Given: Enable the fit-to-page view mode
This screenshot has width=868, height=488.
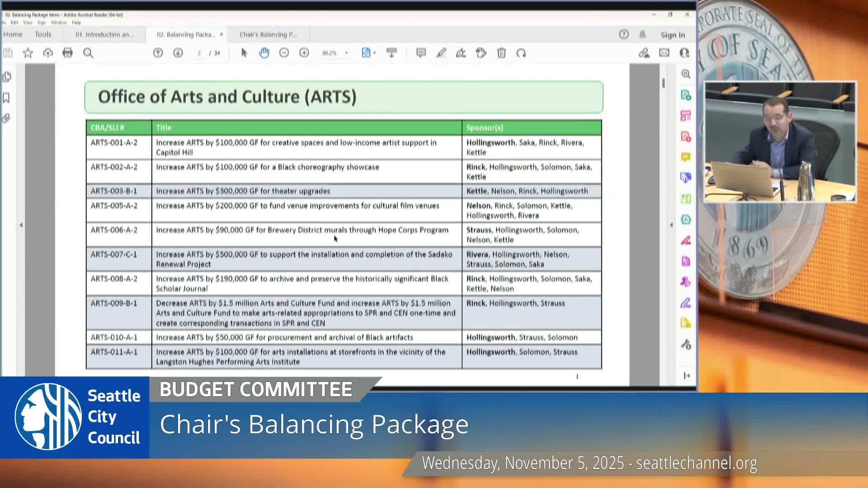Looking at the screenshot, I should click(366, 53).
